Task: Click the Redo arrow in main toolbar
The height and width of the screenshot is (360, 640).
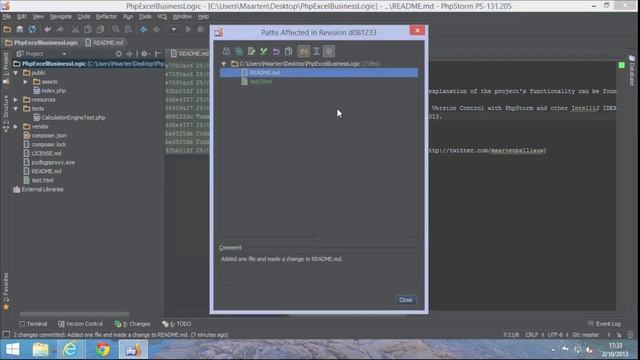Action: click(60, 29)
